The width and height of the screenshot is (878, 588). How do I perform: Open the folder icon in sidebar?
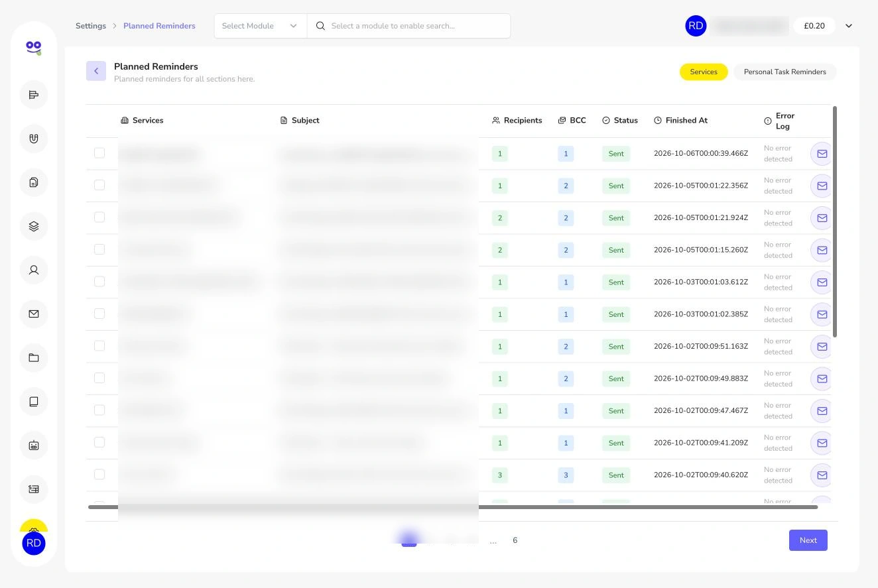pyautogui.click(x=34, y=357)
